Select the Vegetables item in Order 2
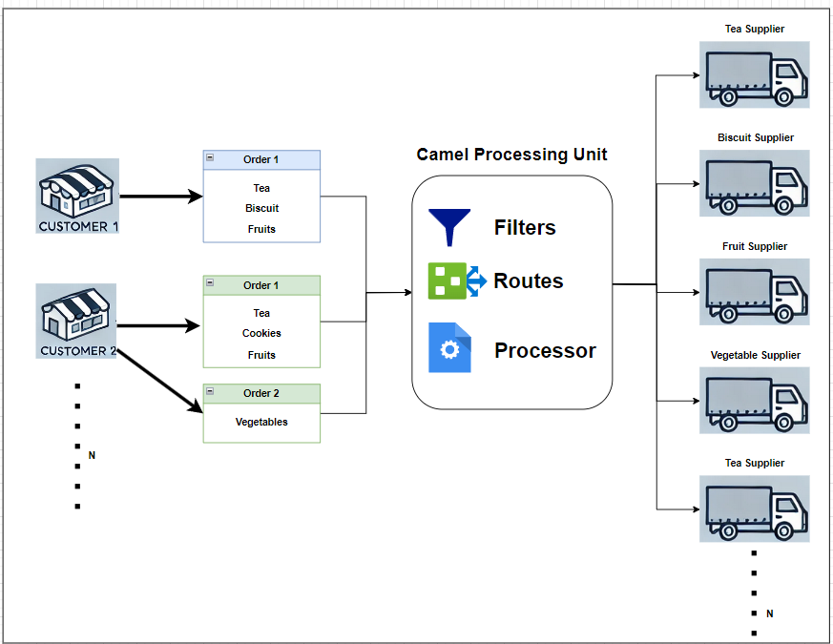 coord(261,422)
